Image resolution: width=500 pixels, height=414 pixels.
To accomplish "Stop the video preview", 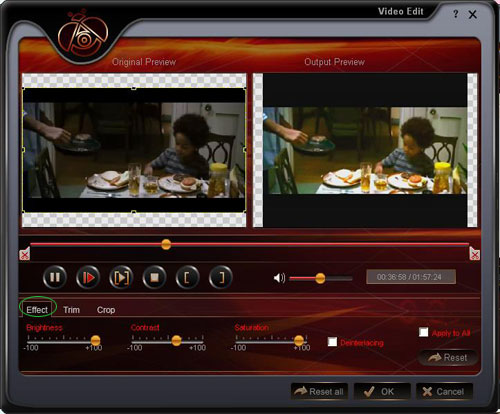I will click(154, 277).
